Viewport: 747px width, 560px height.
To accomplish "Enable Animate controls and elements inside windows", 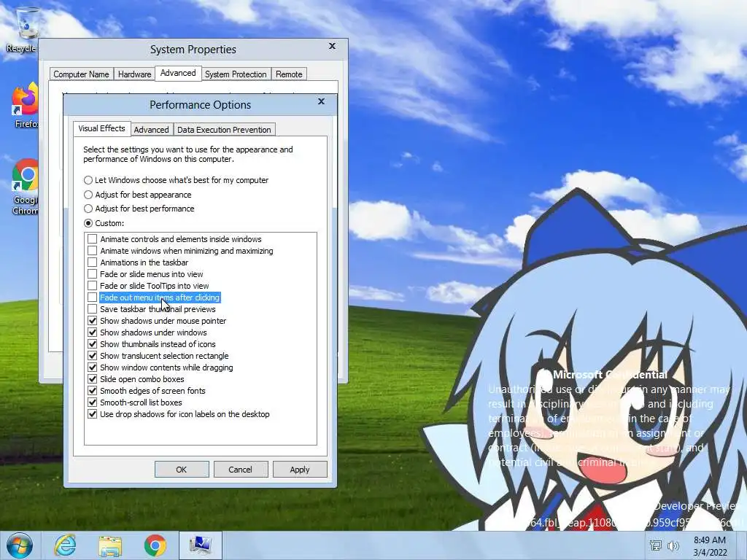I will [93, 239].
